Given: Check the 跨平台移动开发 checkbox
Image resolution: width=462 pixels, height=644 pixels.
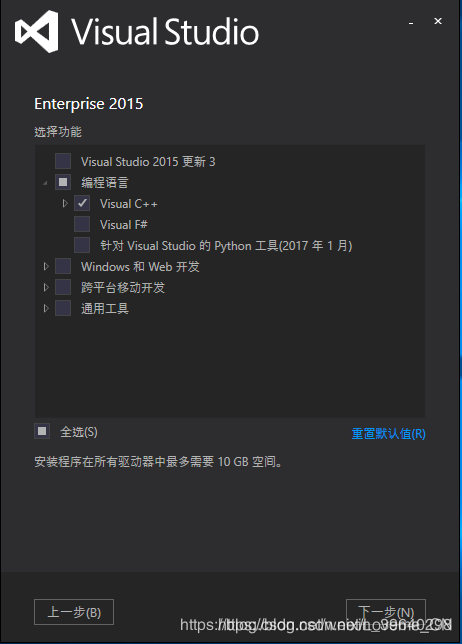Looking at the screenshot, I should (63, 287).
